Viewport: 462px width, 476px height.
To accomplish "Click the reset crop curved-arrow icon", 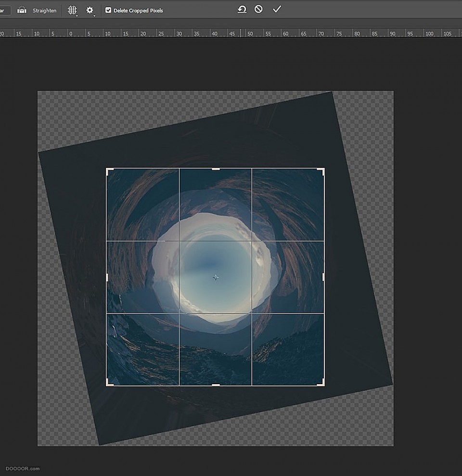I will (x=242, y=9).
